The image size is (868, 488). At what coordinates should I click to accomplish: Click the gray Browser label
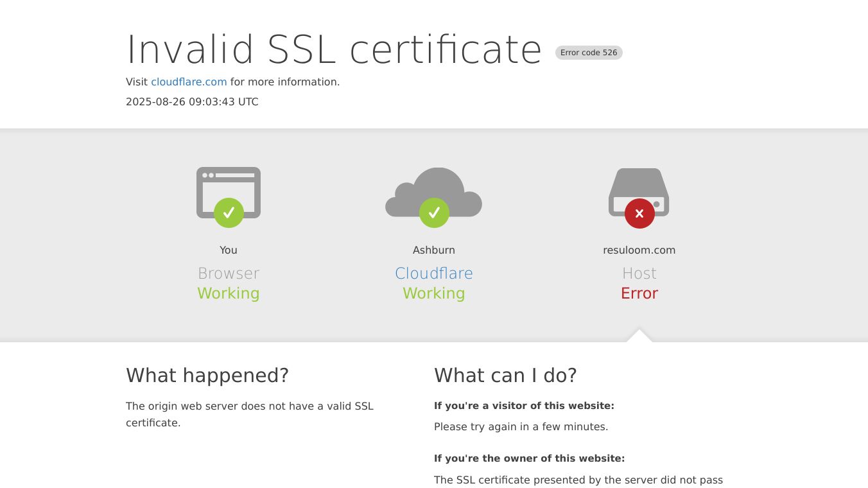coord(229,274)
